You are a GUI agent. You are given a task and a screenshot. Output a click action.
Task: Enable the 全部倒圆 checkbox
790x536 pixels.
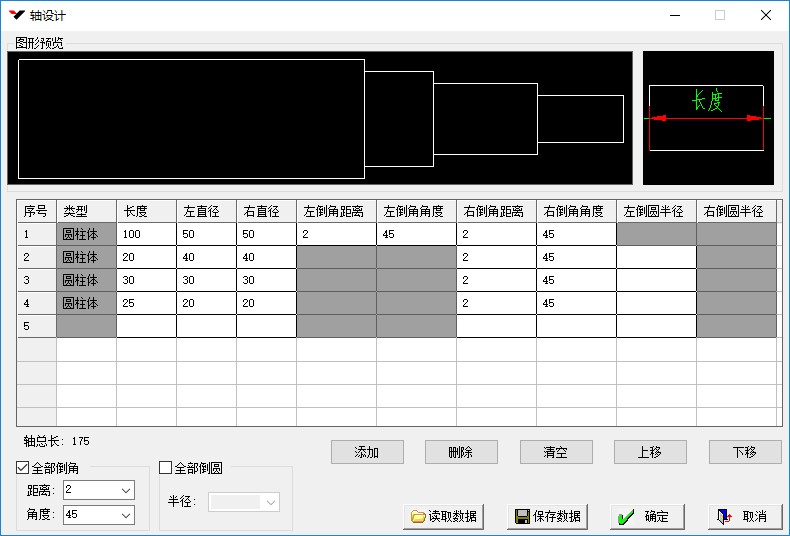pos(165,467)
